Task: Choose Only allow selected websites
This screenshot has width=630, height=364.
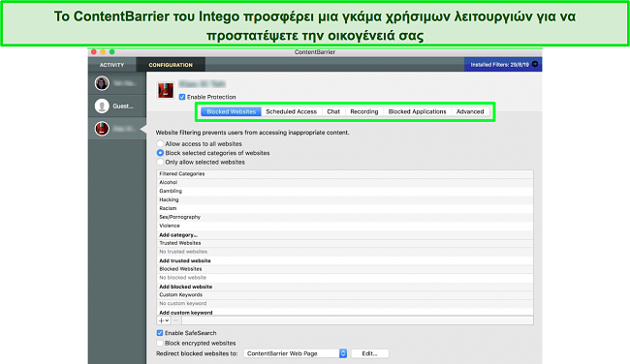Action: tap(160, 162)
